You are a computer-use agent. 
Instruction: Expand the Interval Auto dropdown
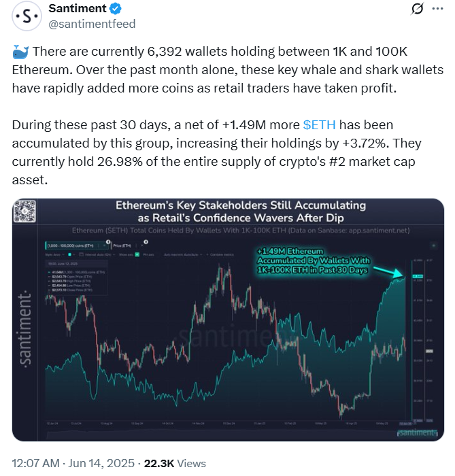[100, 255]
